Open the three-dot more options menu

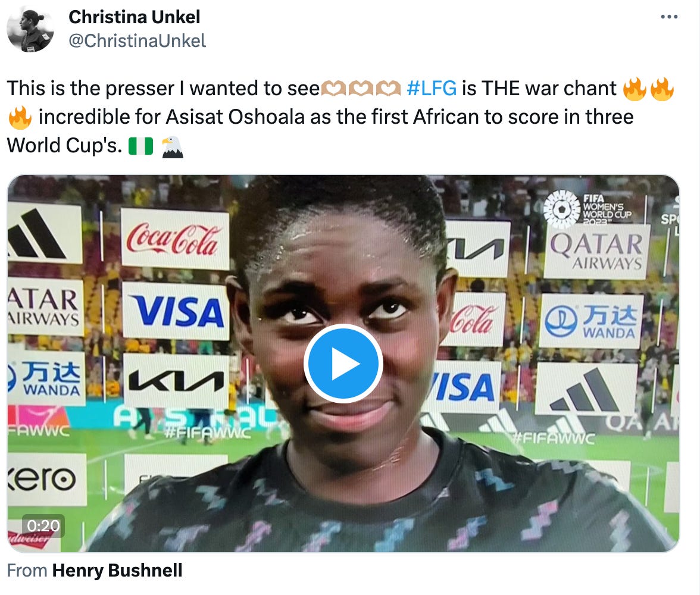669,17
